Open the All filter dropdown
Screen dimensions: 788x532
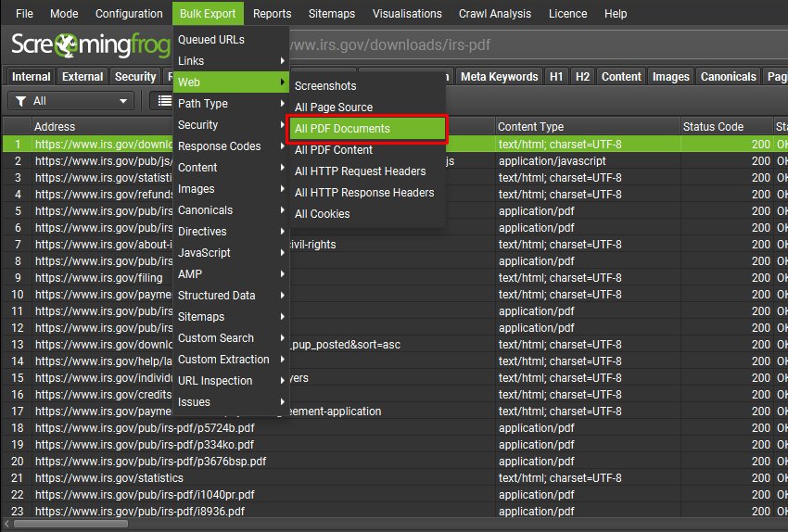point(70,101)
